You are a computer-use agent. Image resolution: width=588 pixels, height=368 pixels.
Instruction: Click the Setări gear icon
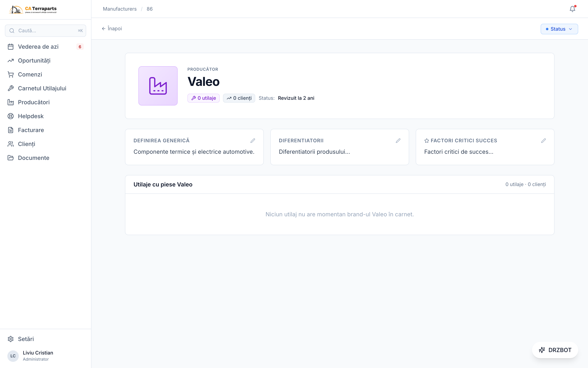coord(10,339)
